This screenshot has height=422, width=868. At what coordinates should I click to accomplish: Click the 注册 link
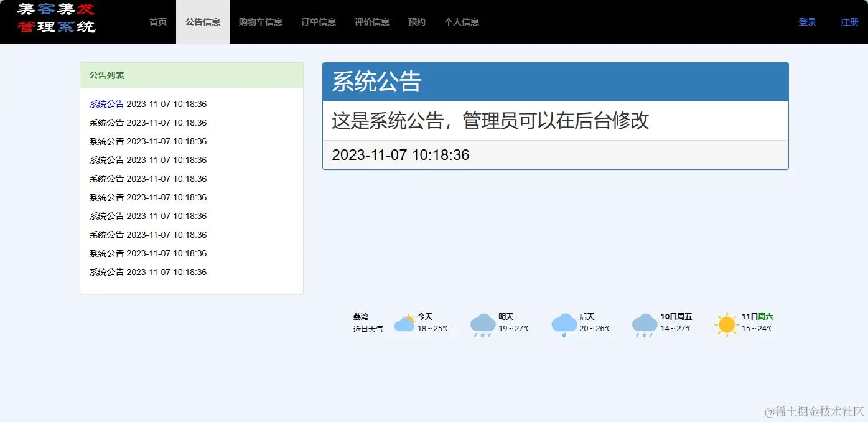(x=850, y=22)
